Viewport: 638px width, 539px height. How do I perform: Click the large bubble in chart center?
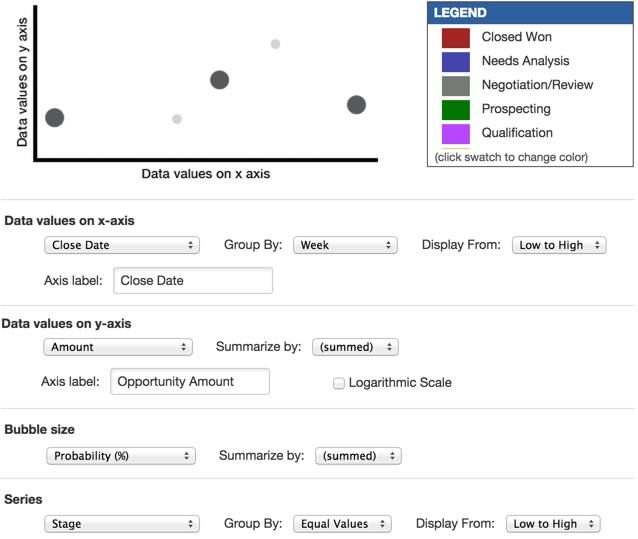(219, 80)
